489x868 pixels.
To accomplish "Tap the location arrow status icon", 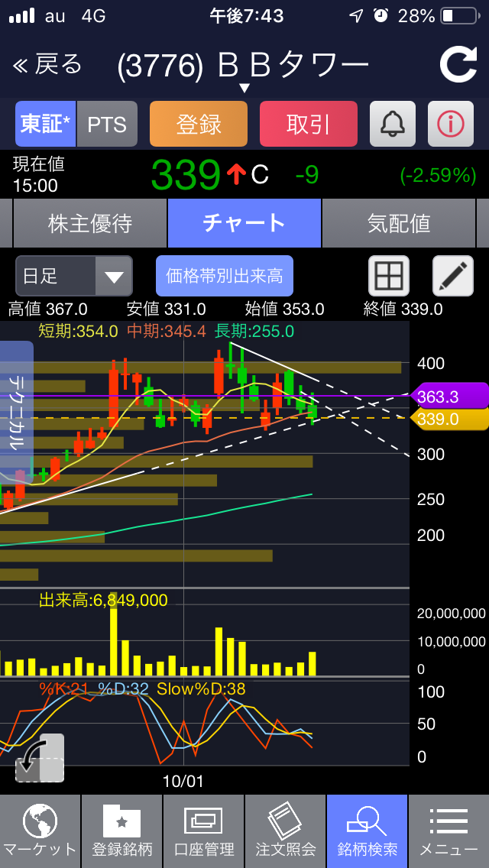I will click(x=355, y=16).
